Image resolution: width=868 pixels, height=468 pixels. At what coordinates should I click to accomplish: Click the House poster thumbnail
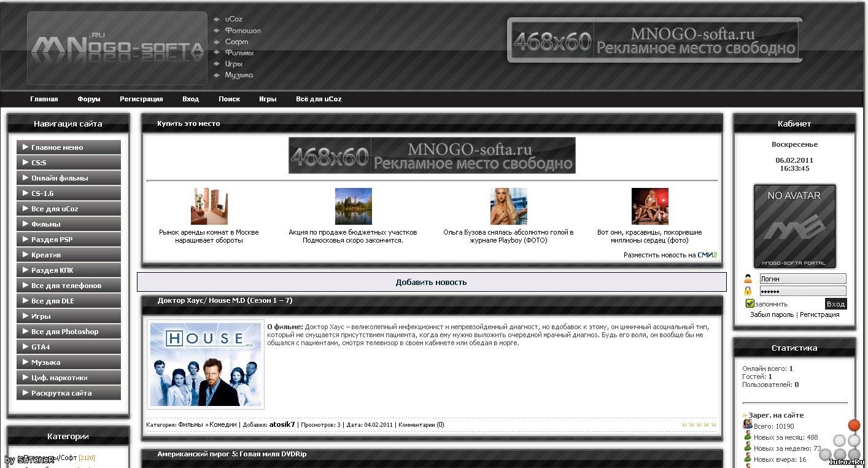206,364
